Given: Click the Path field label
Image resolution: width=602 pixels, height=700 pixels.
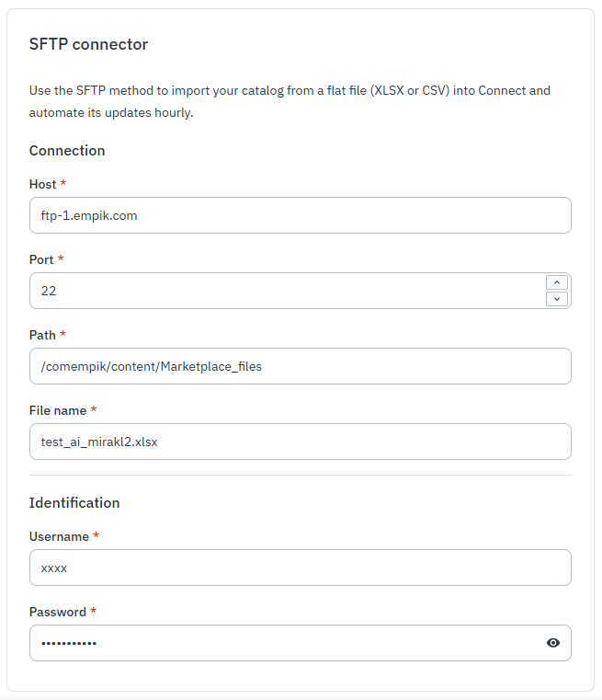Looking at the screenshot, I should coord(42,335).
